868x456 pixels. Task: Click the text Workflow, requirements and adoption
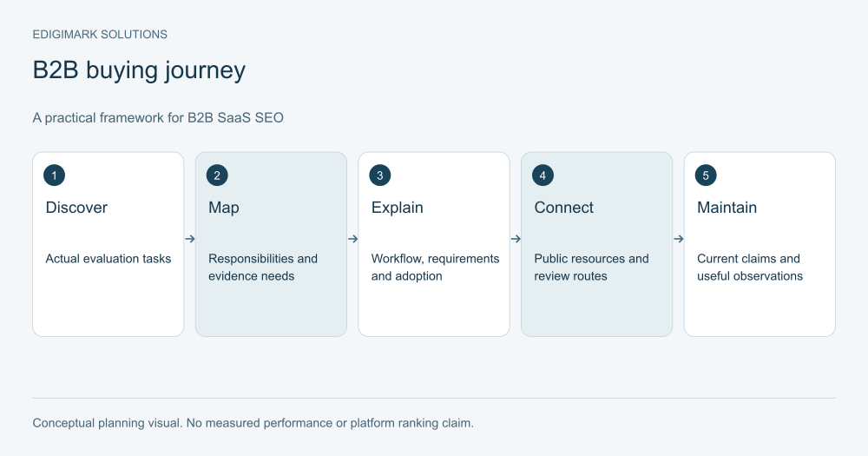(435, 267)
